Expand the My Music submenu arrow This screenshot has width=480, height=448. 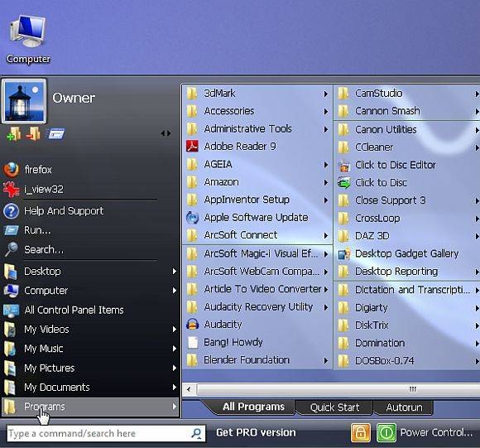(x=174, y=349)
